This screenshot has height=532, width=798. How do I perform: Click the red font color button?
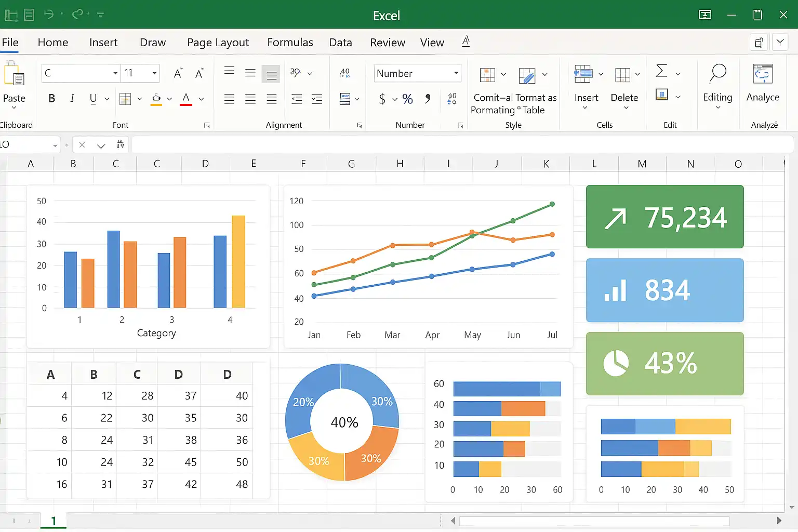click(x=186, y=98)
